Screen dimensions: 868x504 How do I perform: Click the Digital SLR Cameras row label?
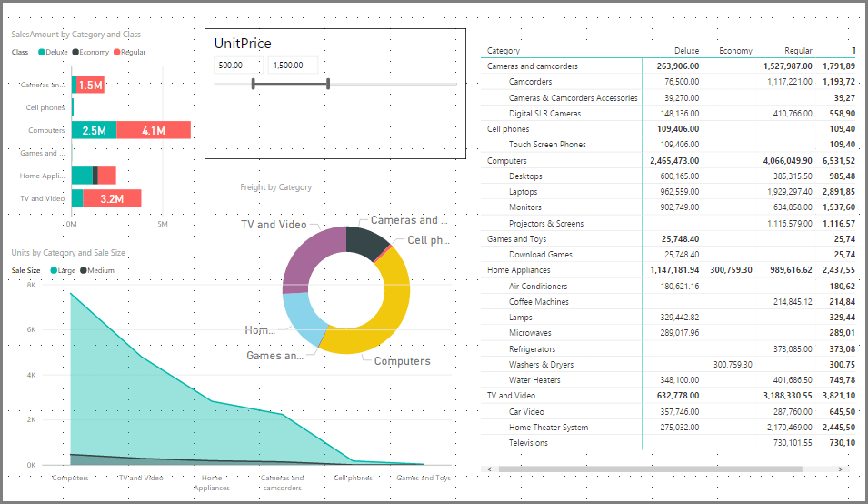[544, 113]
